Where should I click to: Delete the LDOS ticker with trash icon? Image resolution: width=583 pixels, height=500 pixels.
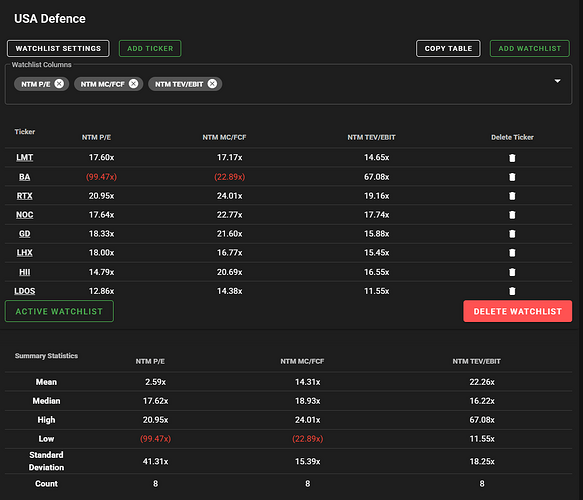(512, 291)
